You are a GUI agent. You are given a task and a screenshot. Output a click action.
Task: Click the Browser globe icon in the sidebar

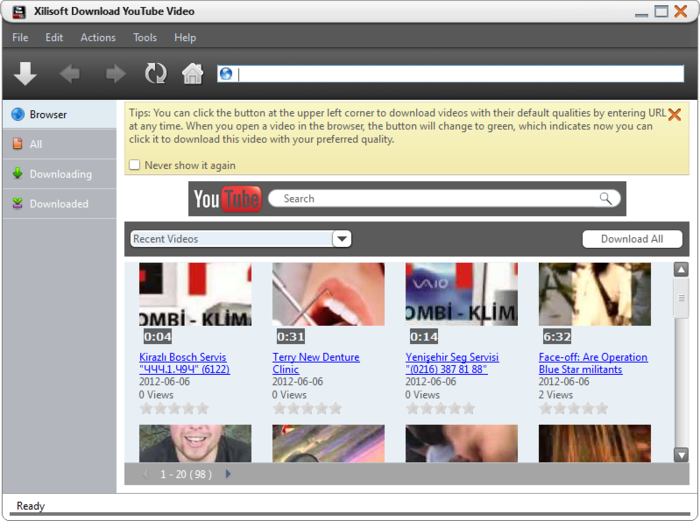point(18,114)
